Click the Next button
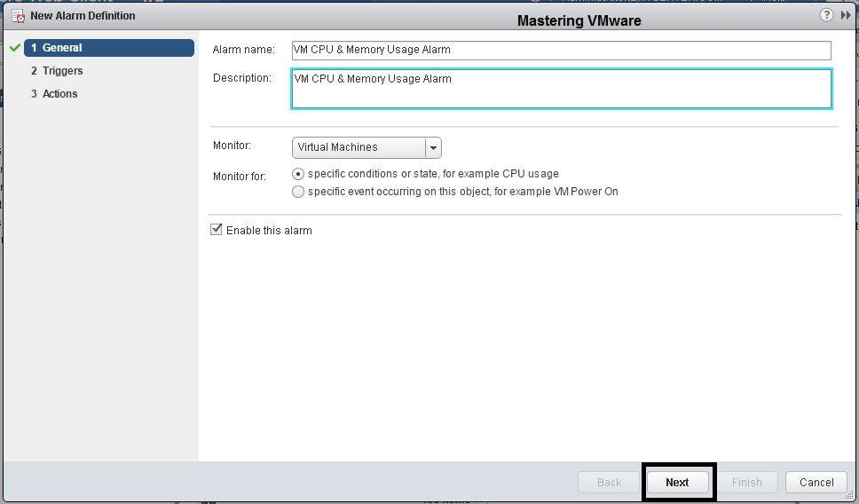 pyautogui.click(x=677, y=482)
